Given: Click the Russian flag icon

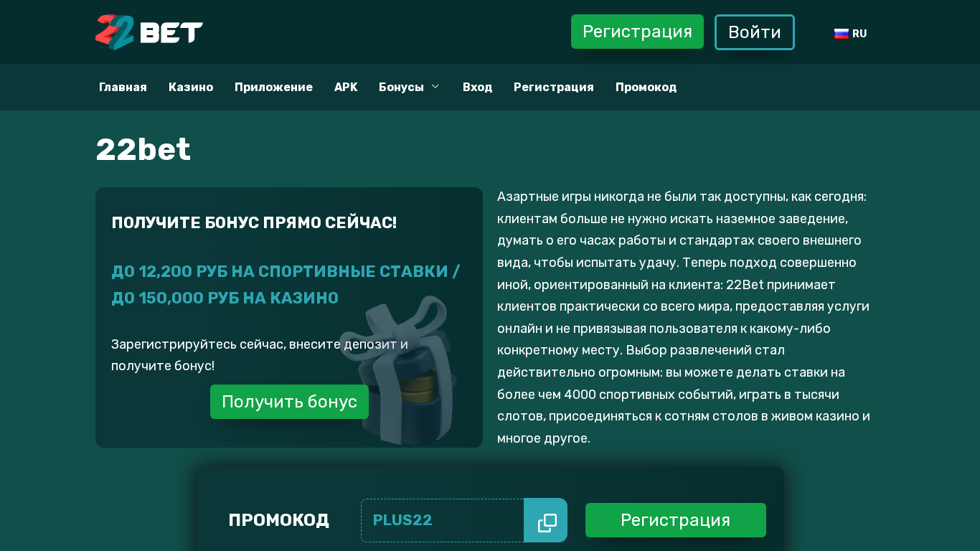Looking at the screenshot, I should coord(842,34).
